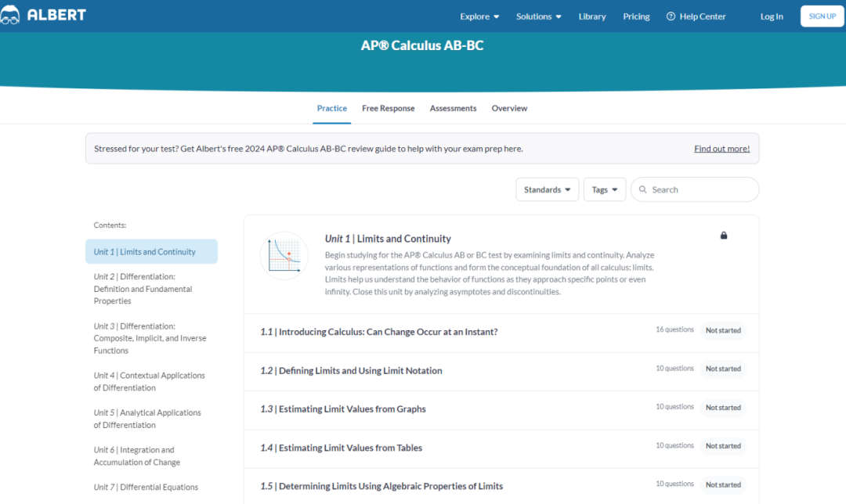
Task: Click the AP® Calculus AB-BC page title
Action: tap(422, 45)
